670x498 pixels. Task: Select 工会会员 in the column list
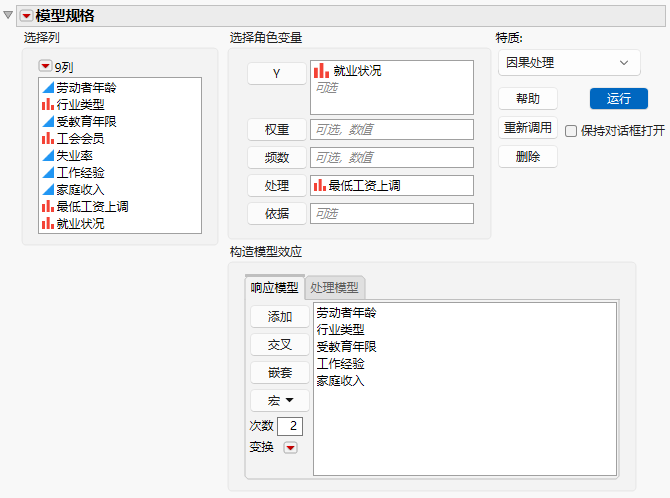click(x=80, y=138)
